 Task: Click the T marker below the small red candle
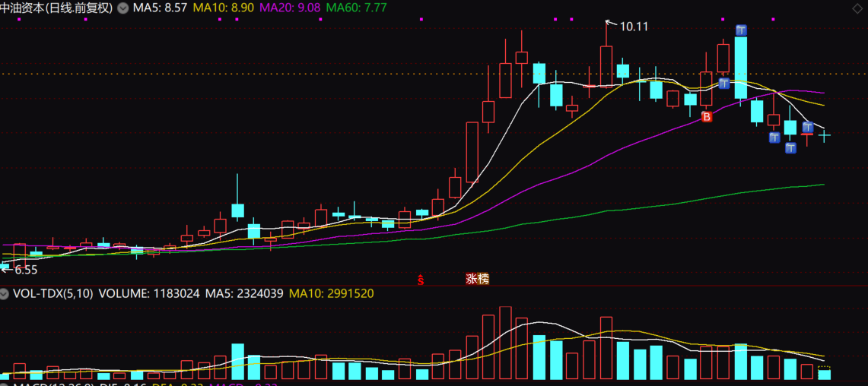(774, 137)
